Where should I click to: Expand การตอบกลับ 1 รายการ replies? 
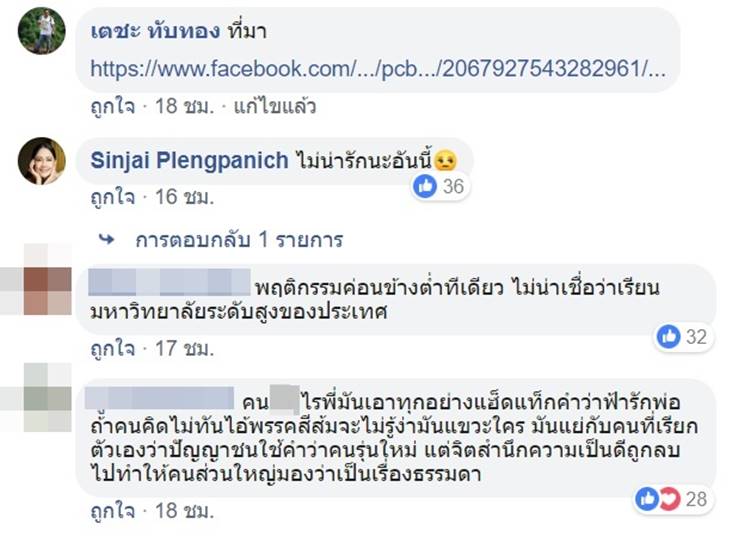239,239
